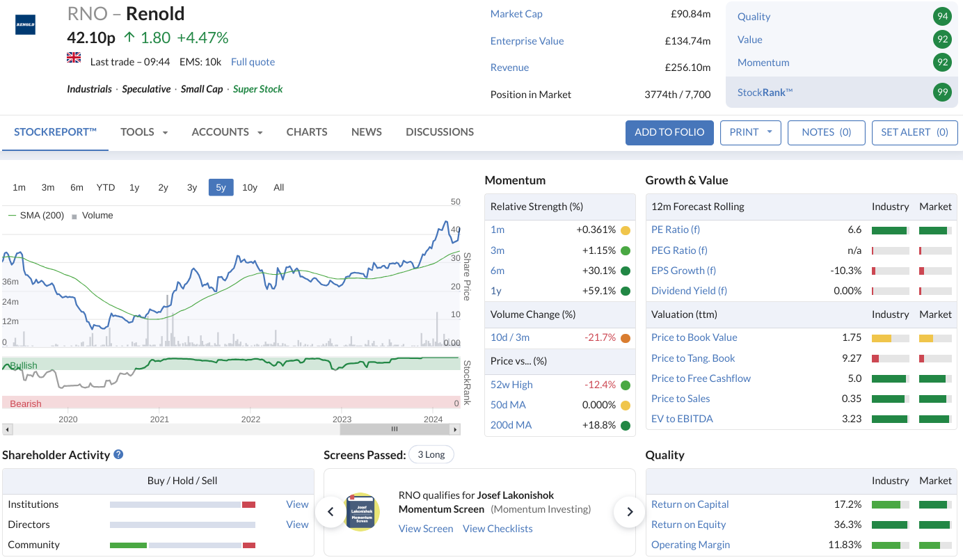Switch to the StockReport tab
This screenshot has width=963, height=560.
(55, 132)
